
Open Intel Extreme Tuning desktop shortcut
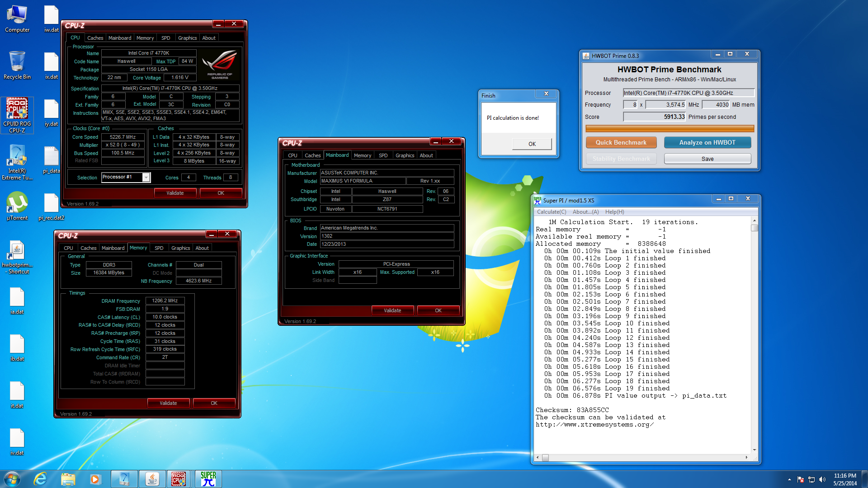pos(17,162)
